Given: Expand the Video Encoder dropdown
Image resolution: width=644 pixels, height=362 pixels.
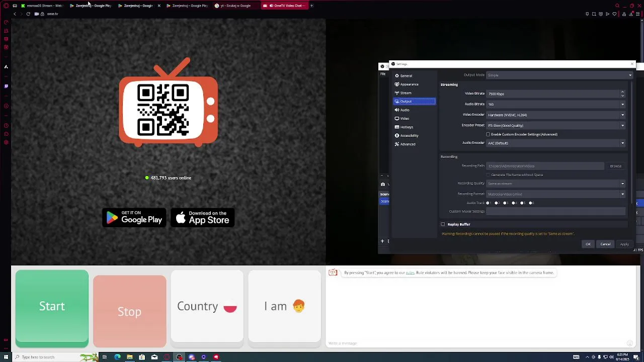Looking at the screenshot, I should click(555, 115).
